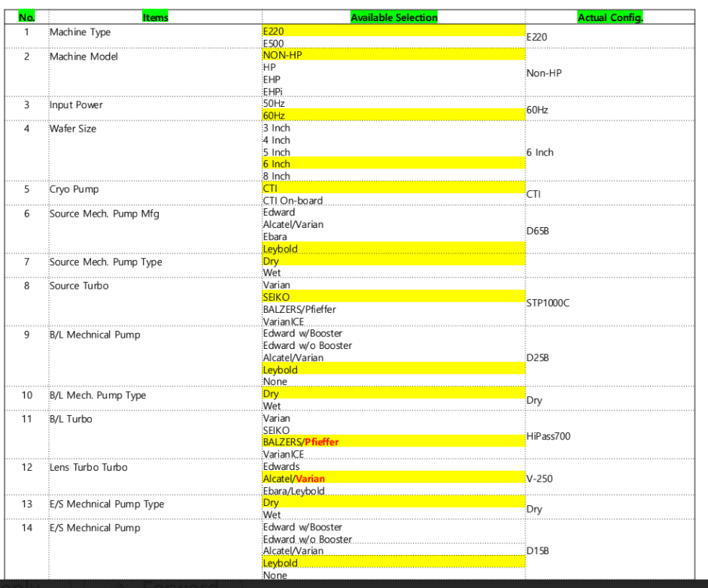Click the V-250 actual config cell
The height and width of the screenshot is (588, 708).
pos(539,478)
